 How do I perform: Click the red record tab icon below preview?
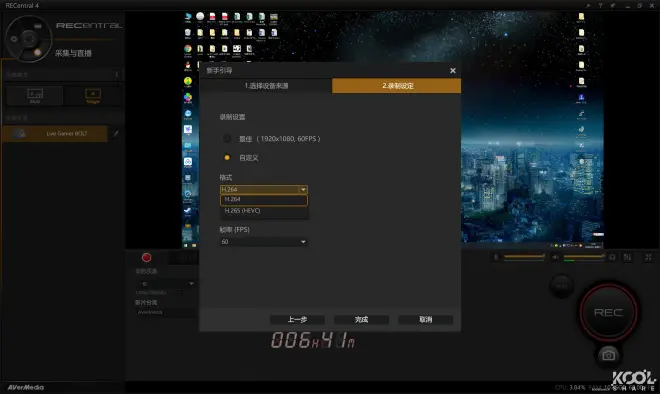146,258
